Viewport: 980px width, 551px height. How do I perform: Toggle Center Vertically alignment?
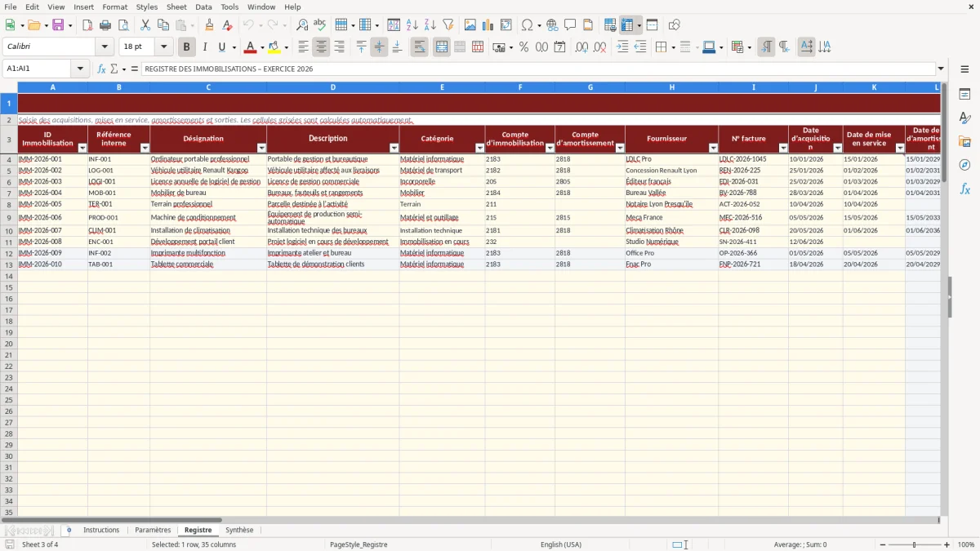[379, 47]
